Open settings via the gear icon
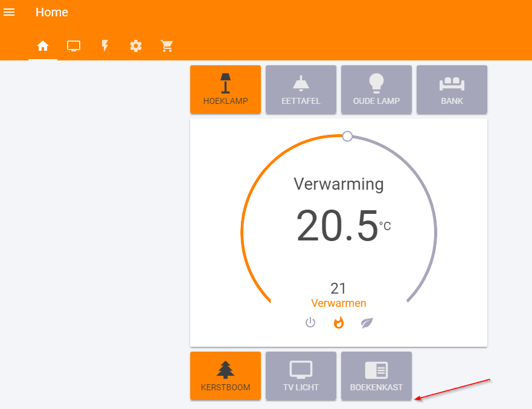The image size is (532, 409). (x=136, y=45)
